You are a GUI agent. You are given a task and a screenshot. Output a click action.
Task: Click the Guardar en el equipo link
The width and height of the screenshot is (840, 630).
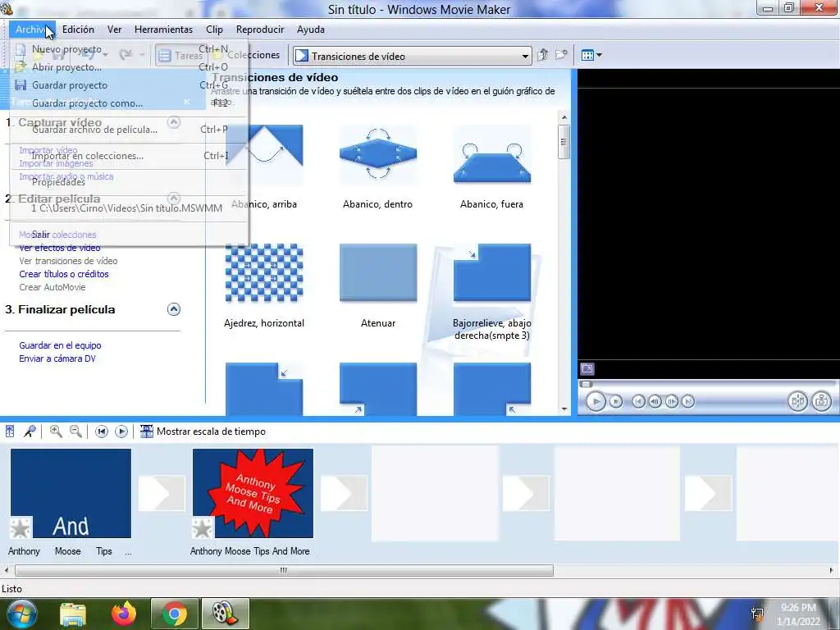tap(60, 345)
